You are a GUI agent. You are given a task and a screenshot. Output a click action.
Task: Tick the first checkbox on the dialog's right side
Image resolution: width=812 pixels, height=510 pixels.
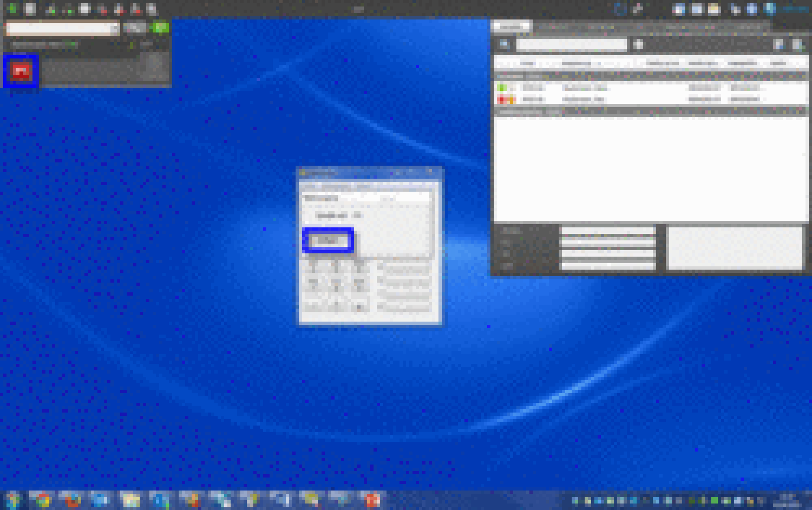(x=380, y=268)
